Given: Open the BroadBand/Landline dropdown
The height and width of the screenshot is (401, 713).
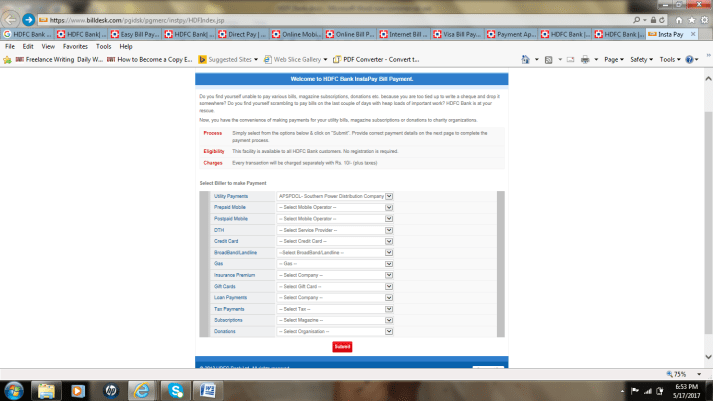Looking at the screenshot, I should (x=335, y=253).
